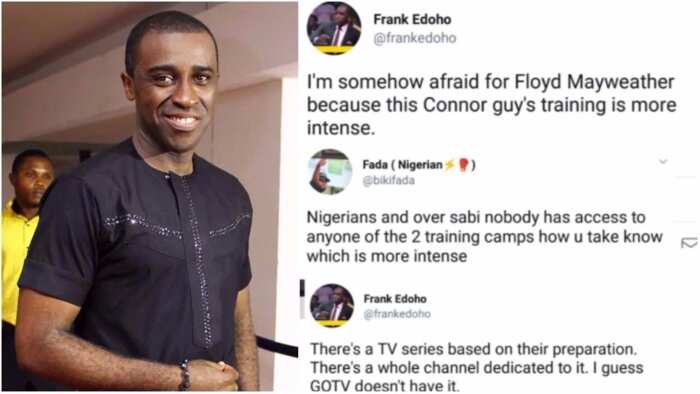Open the tweet about Floyd Mayweather's training

pos(492,105)
